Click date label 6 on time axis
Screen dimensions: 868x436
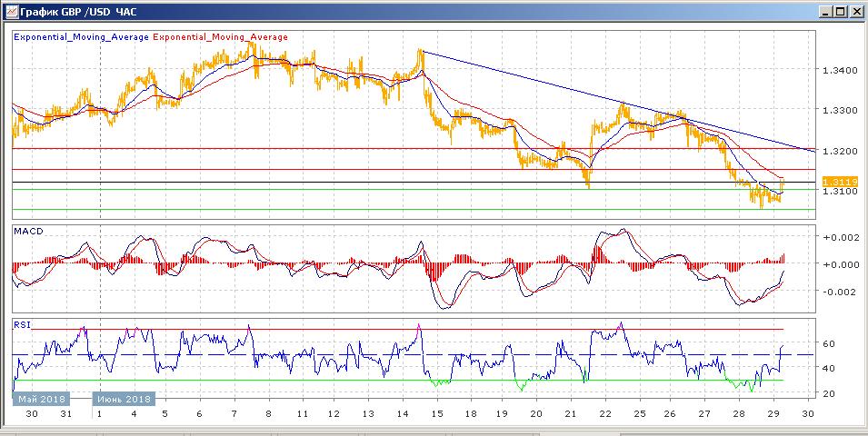pyautogui.click(x=199, y=414)
